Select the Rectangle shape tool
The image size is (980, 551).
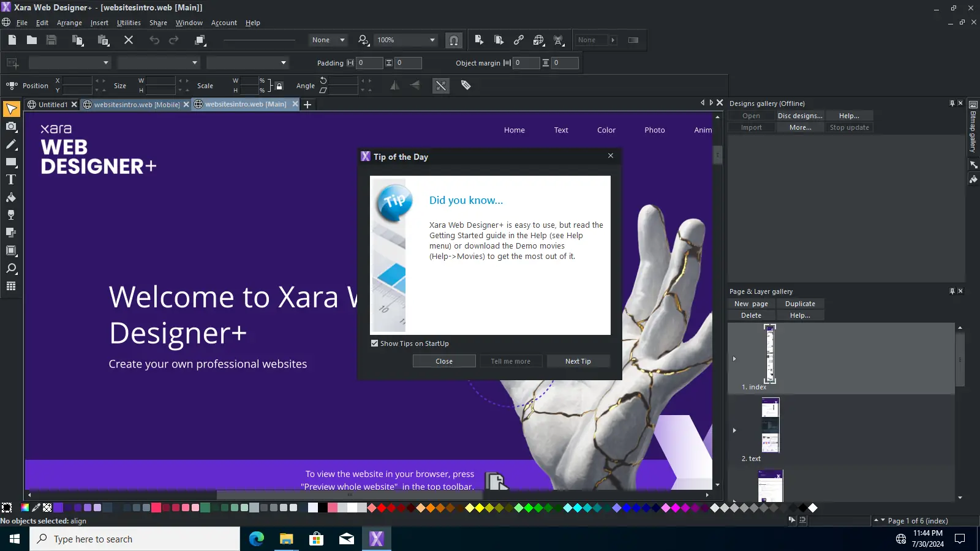pos(11,162)
